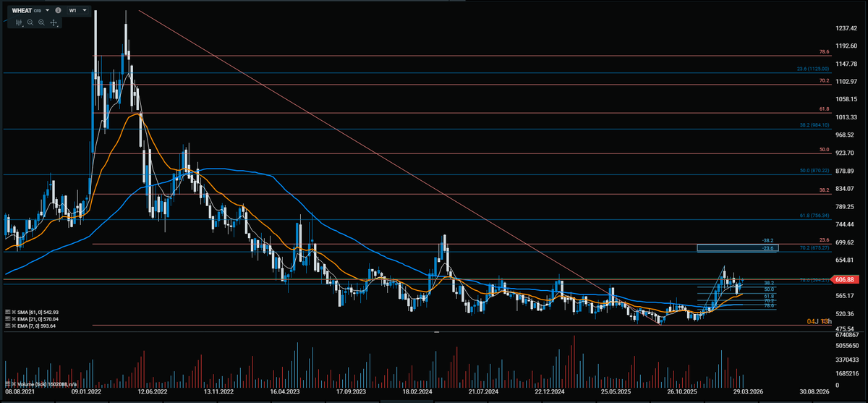Show WHEAT instrument info icon
The height and width of the screenshot is (403, 868).
[x=58, y=10]
